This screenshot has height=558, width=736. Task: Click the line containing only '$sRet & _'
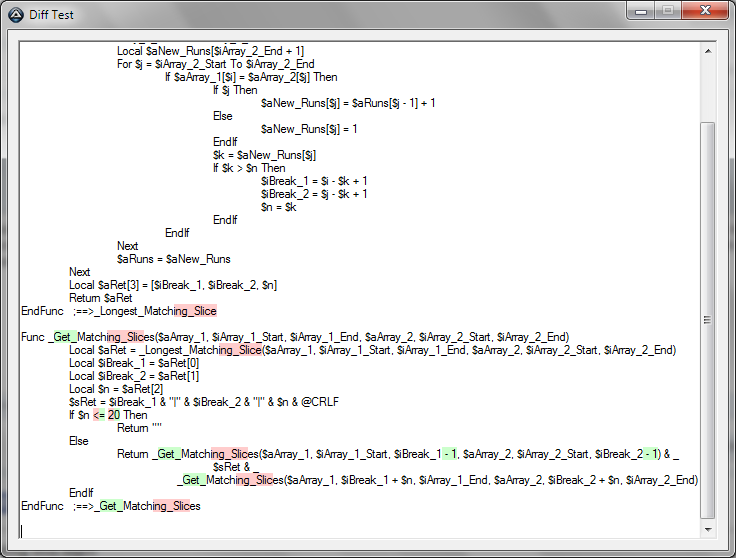[236, 467]
